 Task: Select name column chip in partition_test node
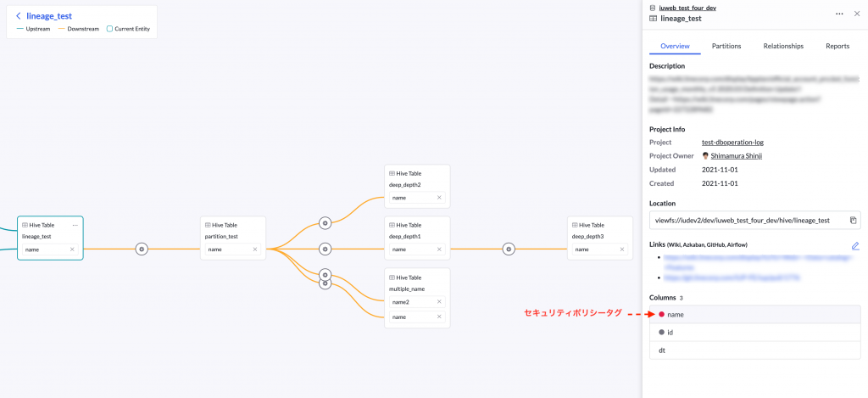click(232, 249)
